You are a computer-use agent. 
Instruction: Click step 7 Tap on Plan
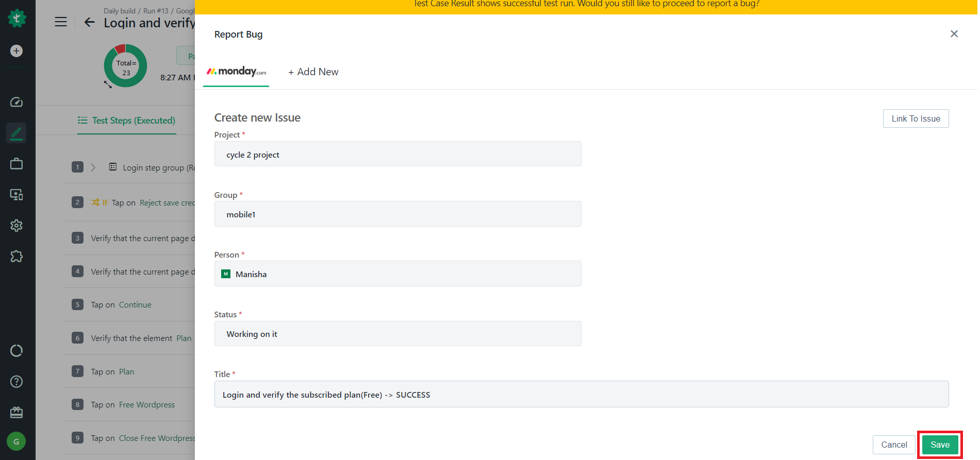click(112, 372)
